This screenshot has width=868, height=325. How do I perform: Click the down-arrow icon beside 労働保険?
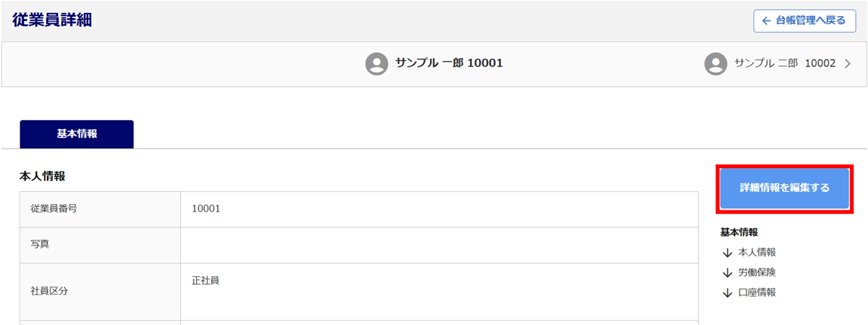(x=728, y=273)
